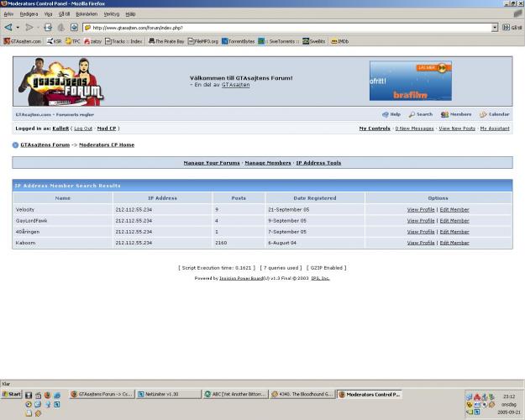The image size is (525, 420).
Task: Click the IP Address Tools link
Action: (x=318, y=163)
